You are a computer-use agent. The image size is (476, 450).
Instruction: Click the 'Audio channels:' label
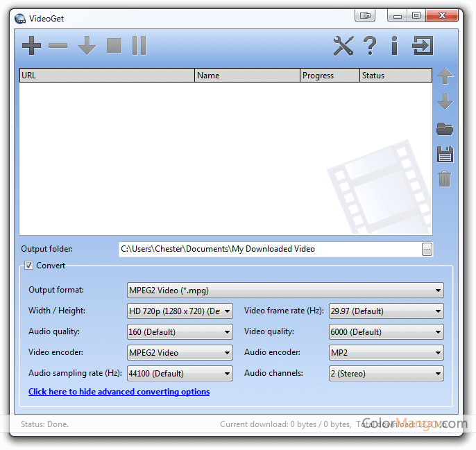(x=273, y=373)
